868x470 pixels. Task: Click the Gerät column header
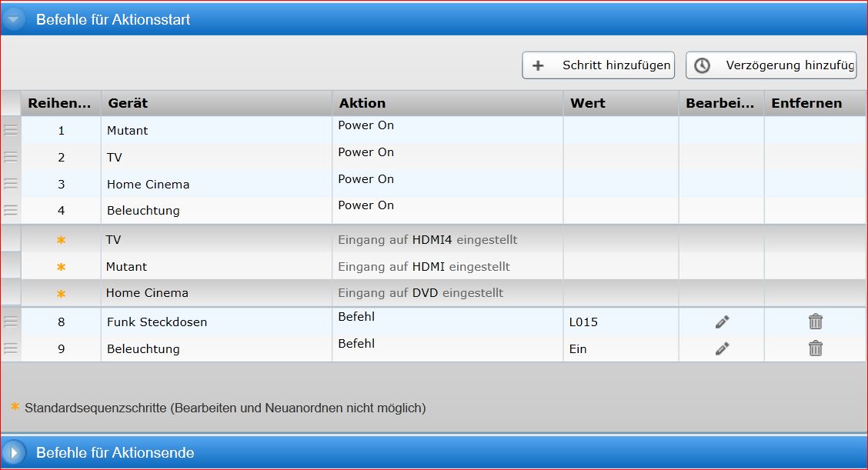click(215, 103)
